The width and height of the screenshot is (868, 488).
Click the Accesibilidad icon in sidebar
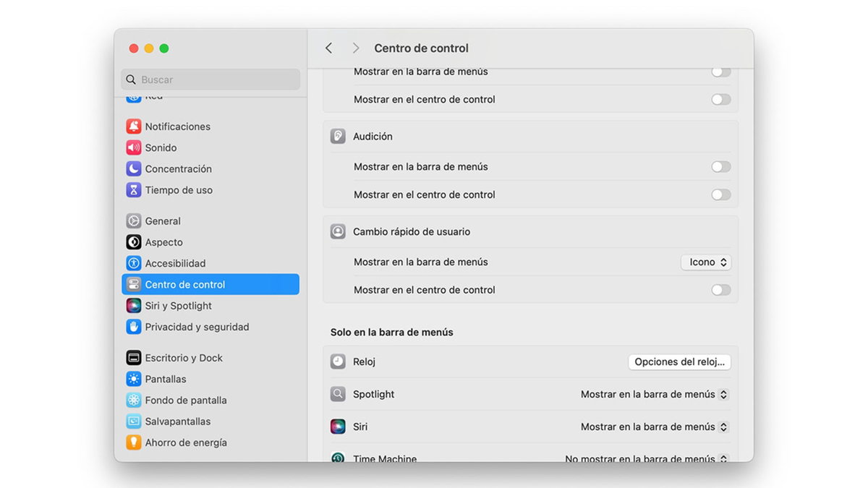coord(134,263)
